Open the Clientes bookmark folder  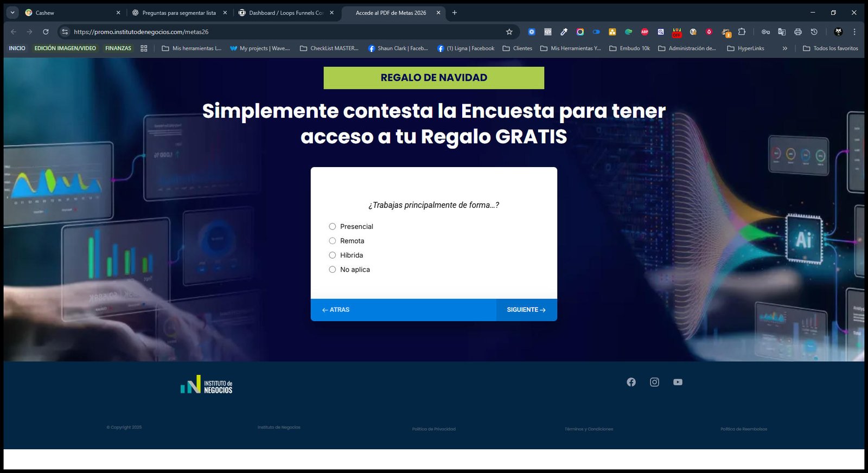coord(517,48)
